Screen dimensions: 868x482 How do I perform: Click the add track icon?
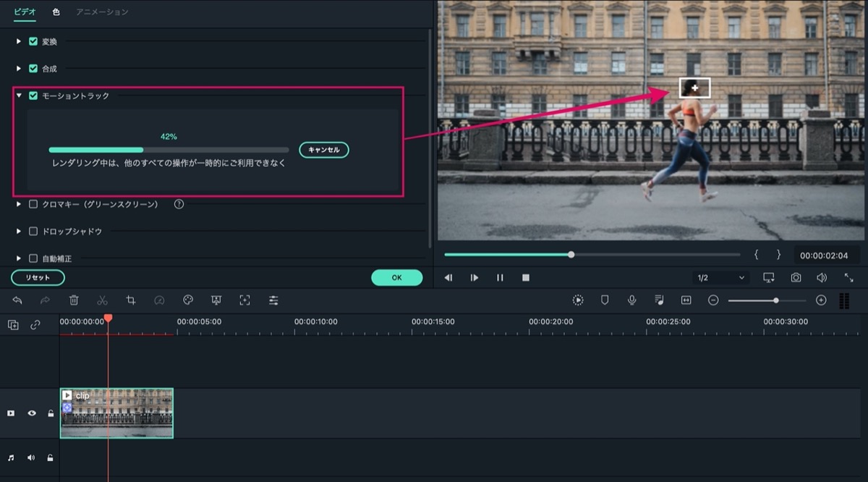[x=13, y=325]
